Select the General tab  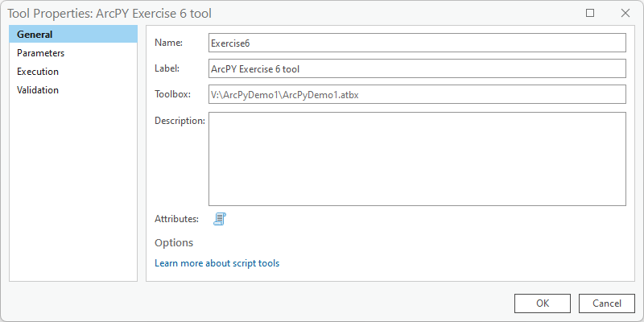pos(35,35)
